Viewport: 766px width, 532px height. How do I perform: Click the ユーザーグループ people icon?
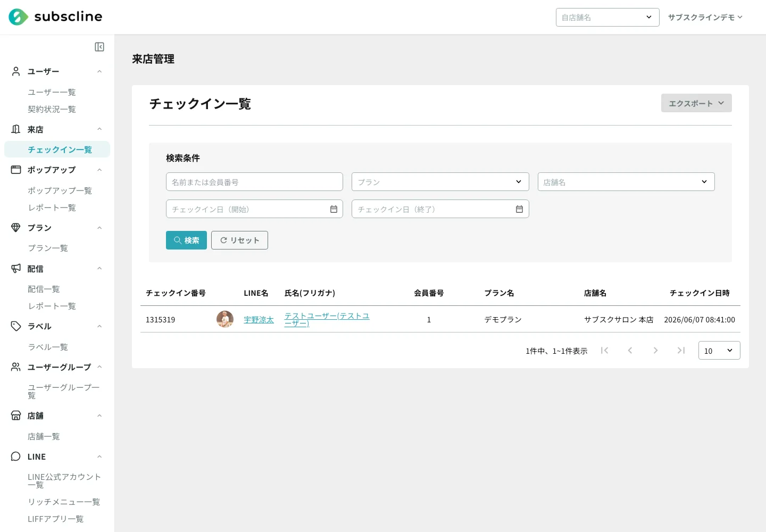[16, 367]
